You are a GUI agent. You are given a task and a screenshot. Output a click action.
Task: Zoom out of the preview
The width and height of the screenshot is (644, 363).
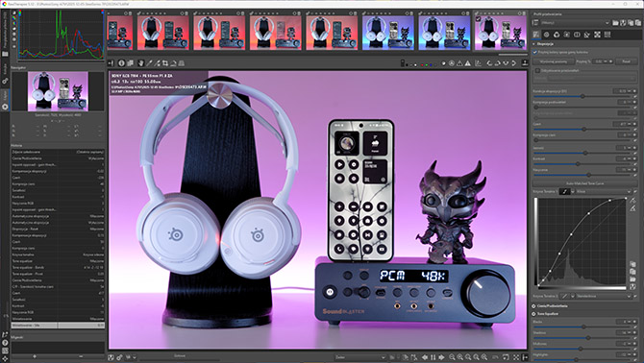tap(452, 357)
